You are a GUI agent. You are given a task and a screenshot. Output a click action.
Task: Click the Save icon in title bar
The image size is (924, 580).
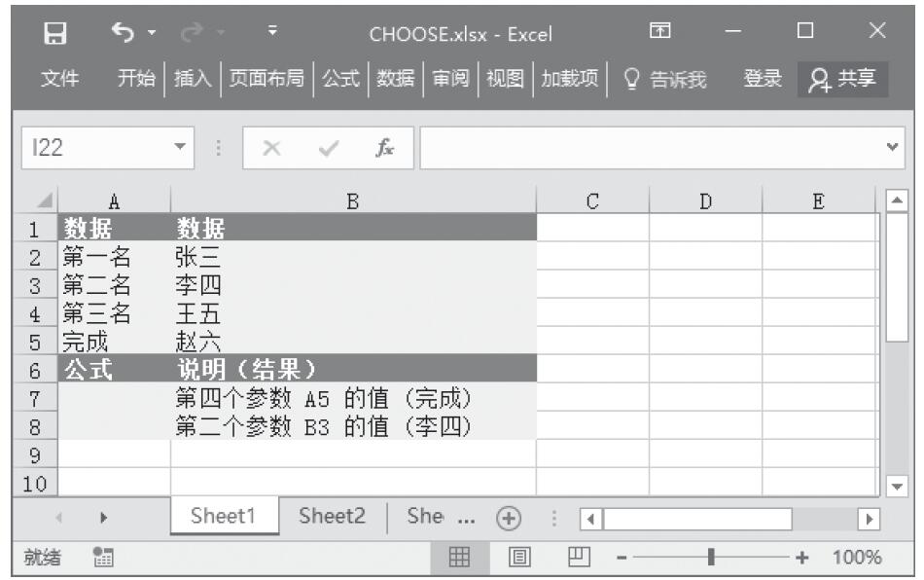[56, 34]
